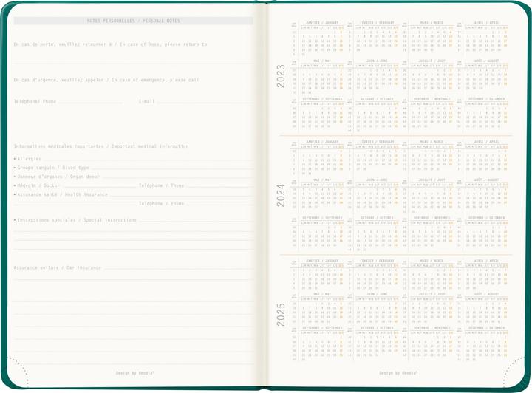
Task: Click "JANVIER / JANUARY" heading in 2025
Action: (322, 261)
